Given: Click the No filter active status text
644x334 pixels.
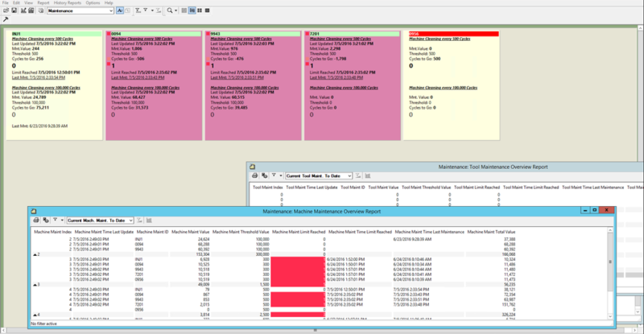Looking at the screenshot, I should tap(43, 324).
